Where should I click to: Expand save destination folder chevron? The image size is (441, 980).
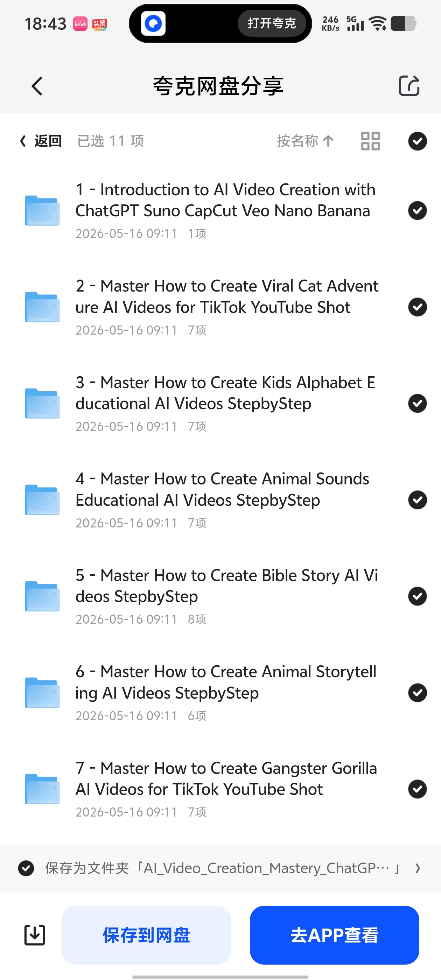pos(418,869)
